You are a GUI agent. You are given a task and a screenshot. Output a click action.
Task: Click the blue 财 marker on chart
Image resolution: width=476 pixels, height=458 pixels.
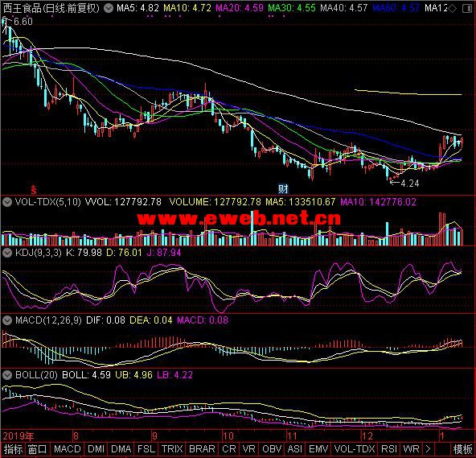pos(283,188)
